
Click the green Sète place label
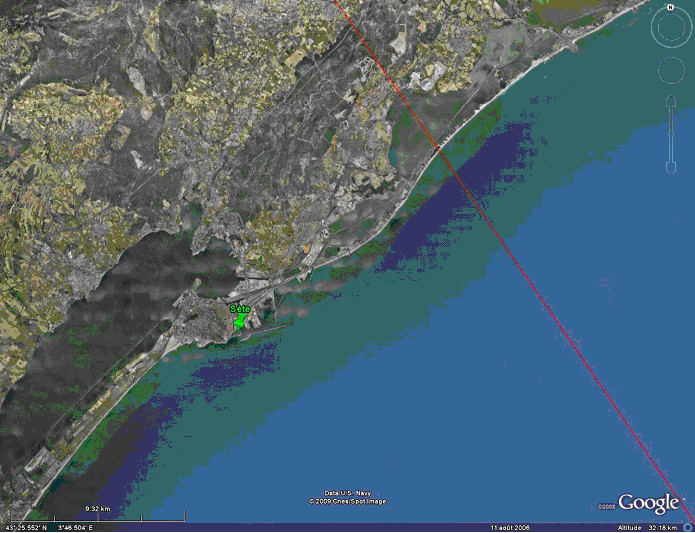pos(240,309)
